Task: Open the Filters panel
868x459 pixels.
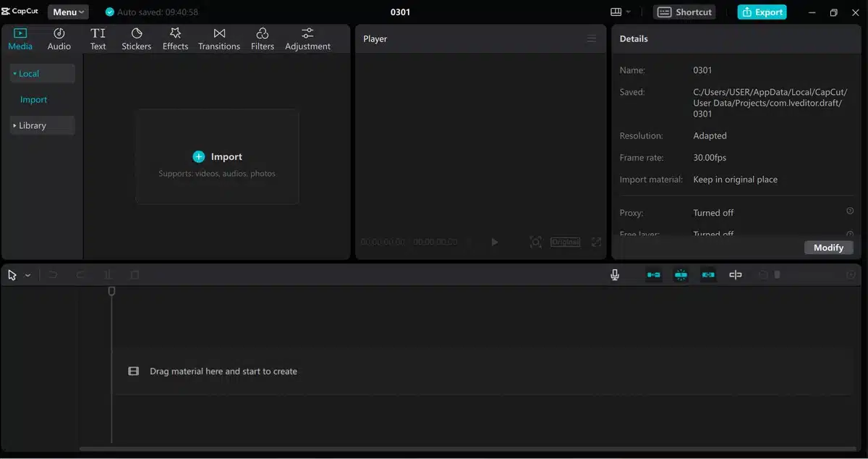Action: coord(263,39)
